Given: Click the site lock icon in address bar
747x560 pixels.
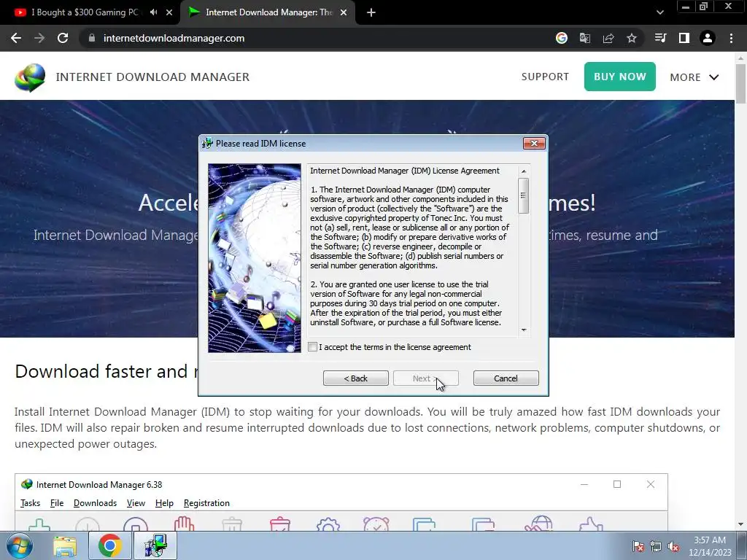Looking at the screenshot, I should pos(92,38).
